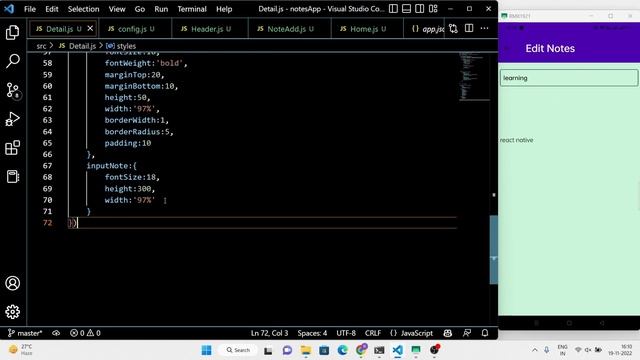Open Customize Layout icon
The image size is (640, 360).
433,9
